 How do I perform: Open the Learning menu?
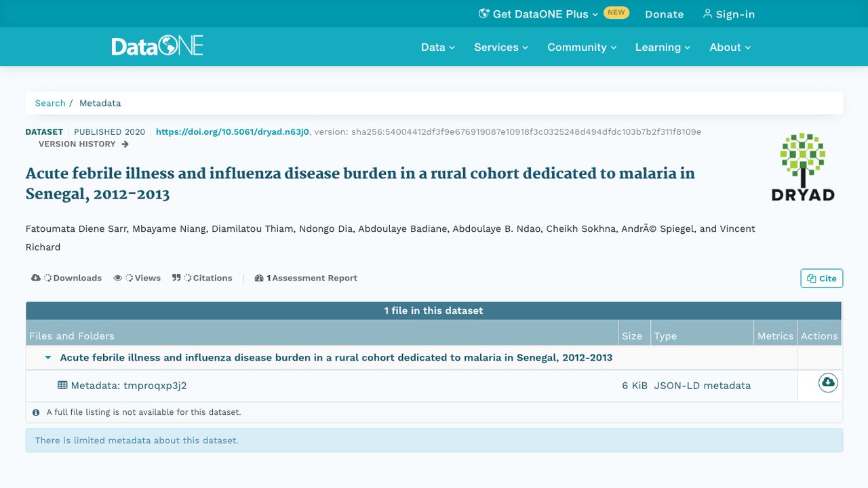663,47
